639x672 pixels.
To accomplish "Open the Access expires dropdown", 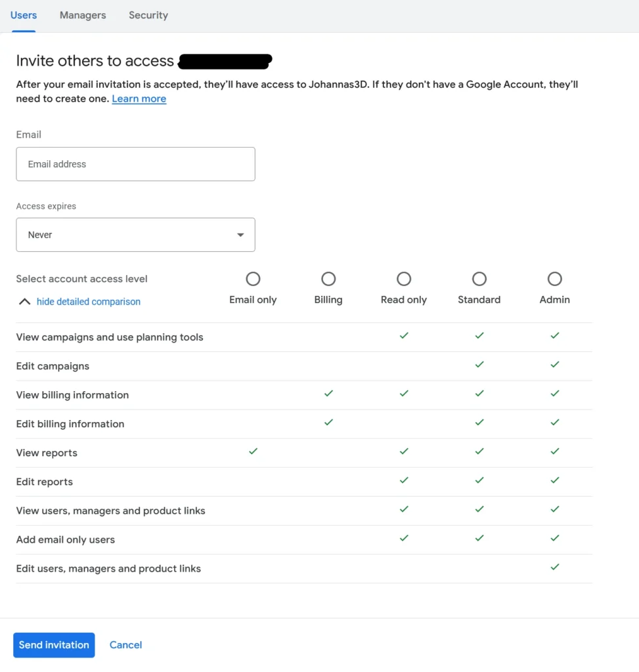I will [135, 235].
